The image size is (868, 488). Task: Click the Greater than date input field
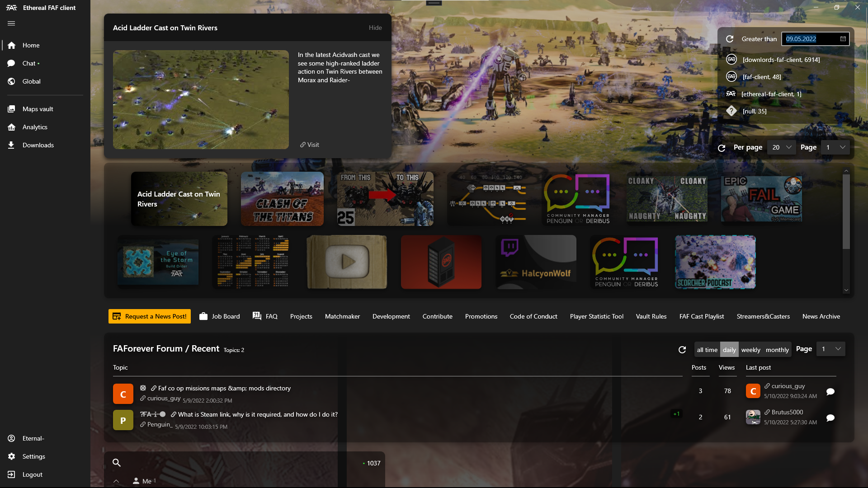[x=816, y=39]
